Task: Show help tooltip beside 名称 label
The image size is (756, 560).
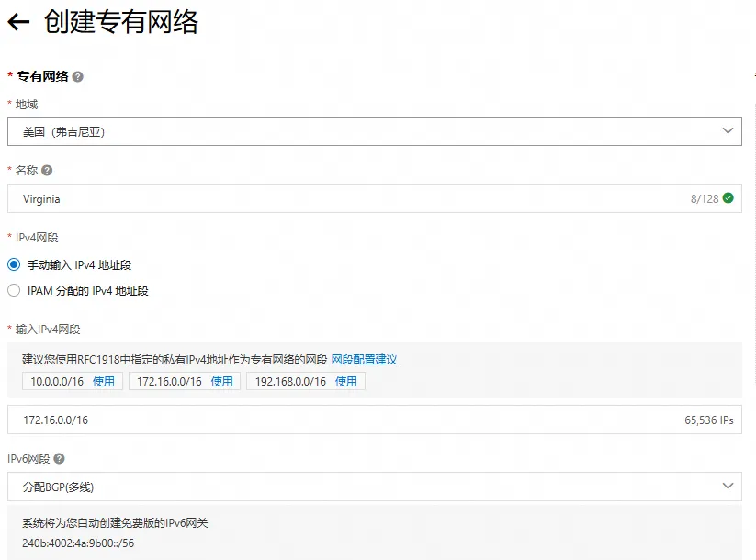Action: (47, 170)
